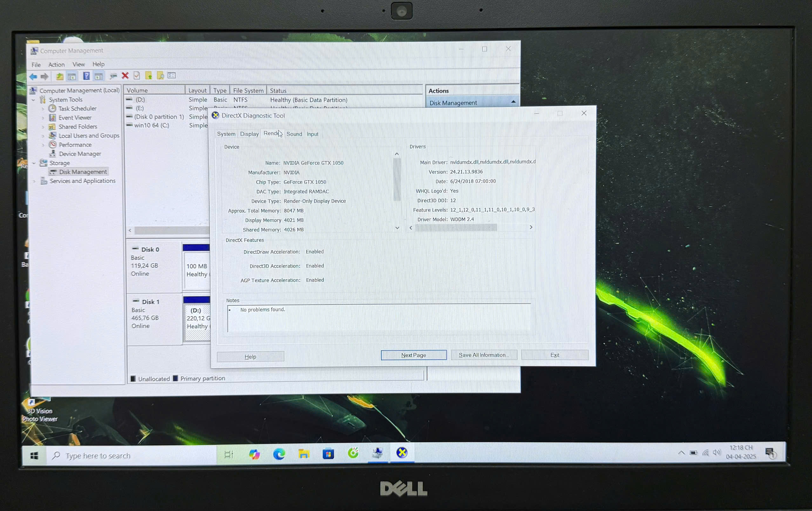Click the File System column header
This screenshot has height=511, width=812.
pyautogui.click(x=248, y=90)
